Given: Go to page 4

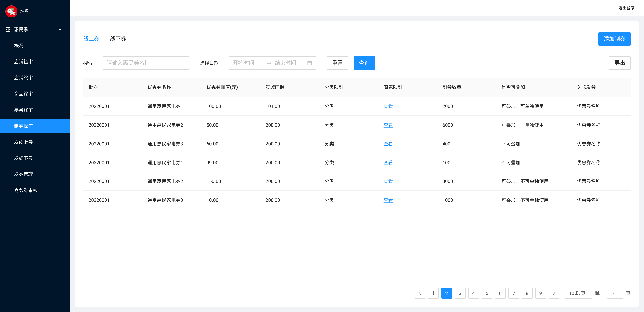Looking at the screenshot, I should (x=473, y=293).
